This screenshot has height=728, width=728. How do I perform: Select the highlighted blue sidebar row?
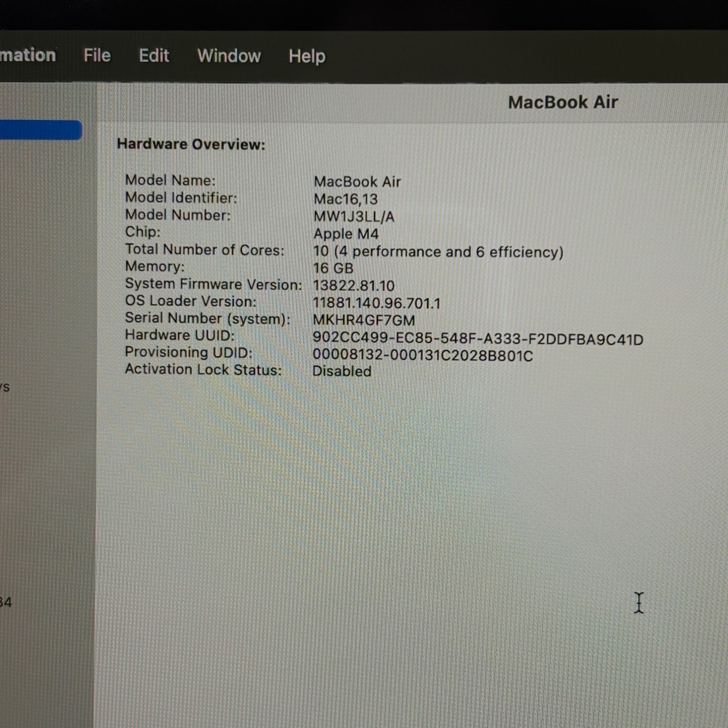coord(41,130)
